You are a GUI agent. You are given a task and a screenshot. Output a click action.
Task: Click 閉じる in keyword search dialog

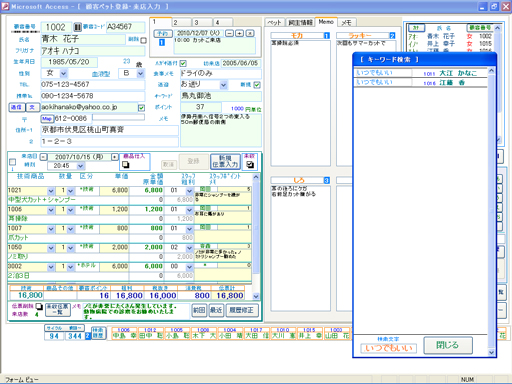tap(448, 345)
